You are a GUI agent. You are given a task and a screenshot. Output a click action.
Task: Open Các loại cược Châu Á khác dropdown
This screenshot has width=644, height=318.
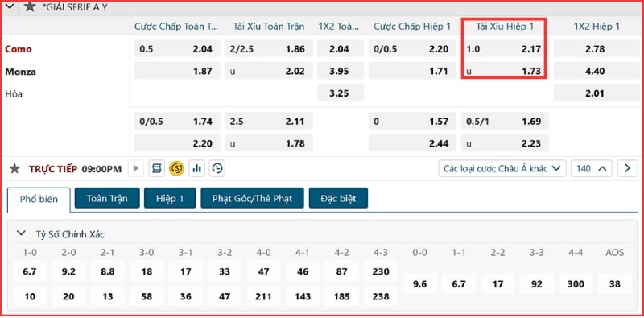tap(502, 168)
